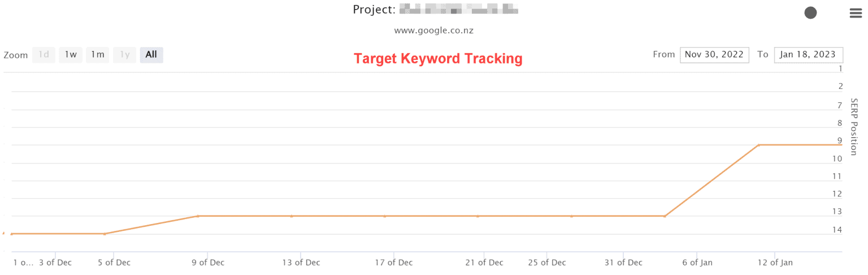Click the 12 of Jan axis label
The image size is (868, 275).
(x=774, y=263)
